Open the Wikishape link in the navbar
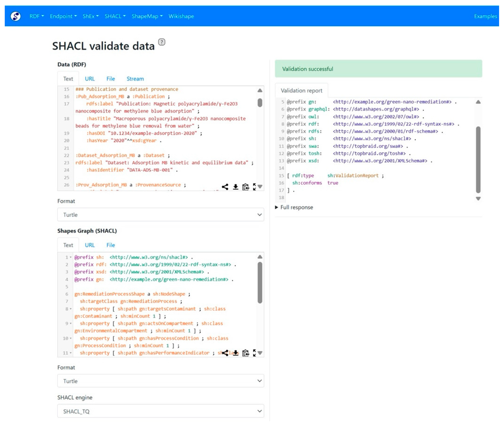 click(x=181, y=16)
